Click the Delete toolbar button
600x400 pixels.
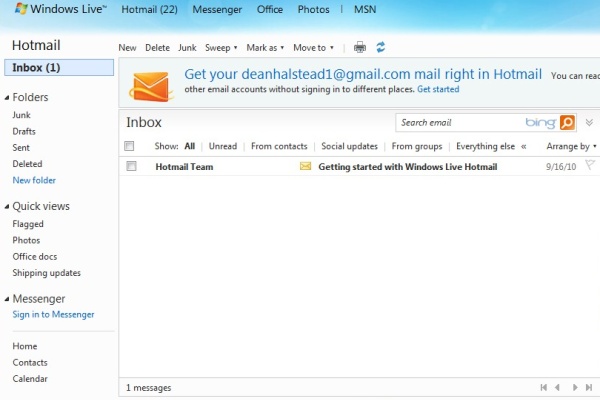point(157,48)
